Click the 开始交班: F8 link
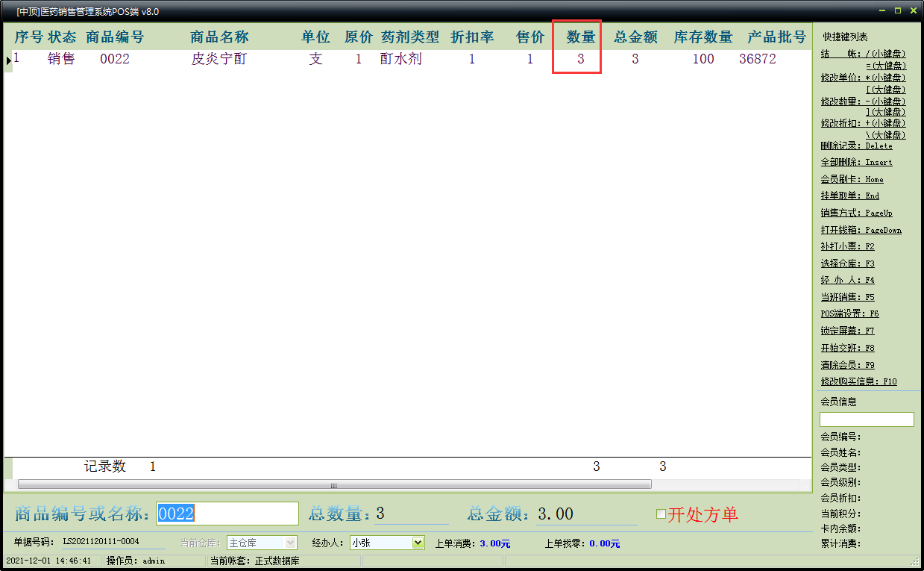Viewport: 924px width, 571px height. point(847,348)
